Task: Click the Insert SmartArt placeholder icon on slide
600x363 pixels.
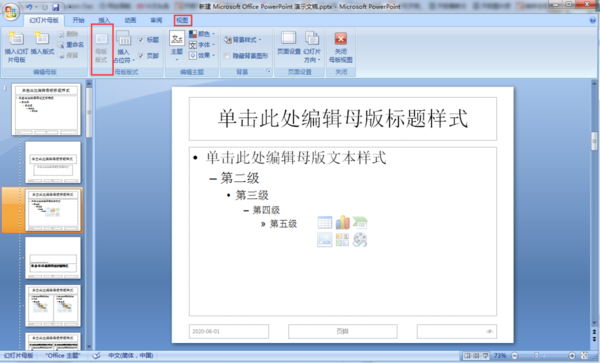Action: pos(360,223)
